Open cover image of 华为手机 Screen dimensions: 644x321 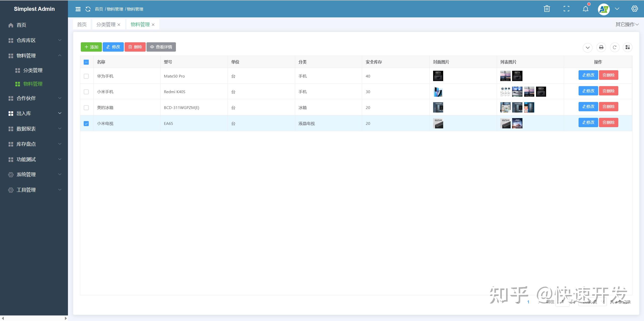point(438,76)
